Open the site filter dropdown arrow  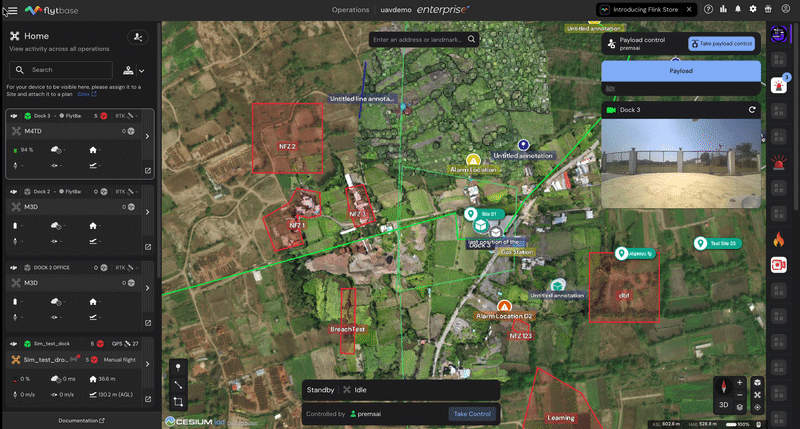pos(141,71)
